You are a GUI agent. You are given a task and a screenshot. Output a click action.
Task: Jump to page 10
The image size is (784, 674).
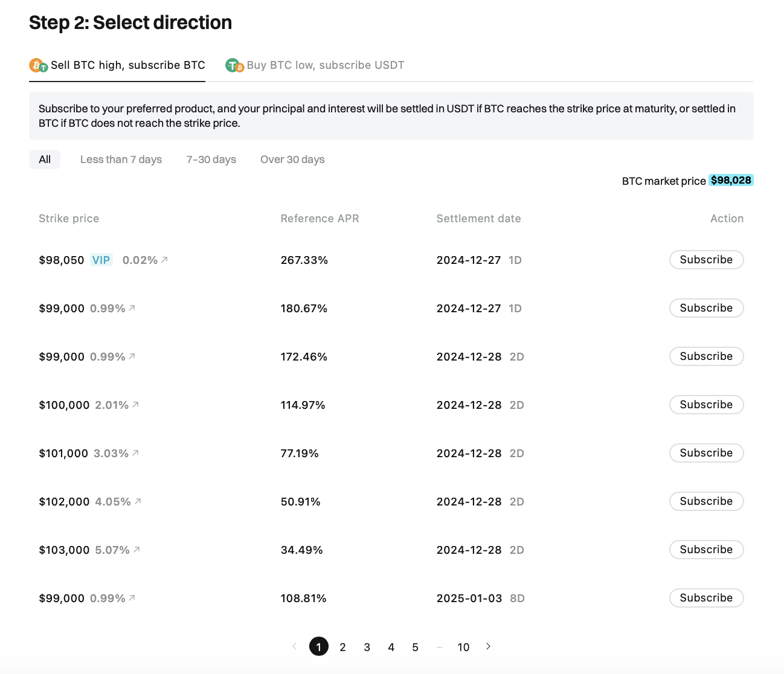pos(463,647)
